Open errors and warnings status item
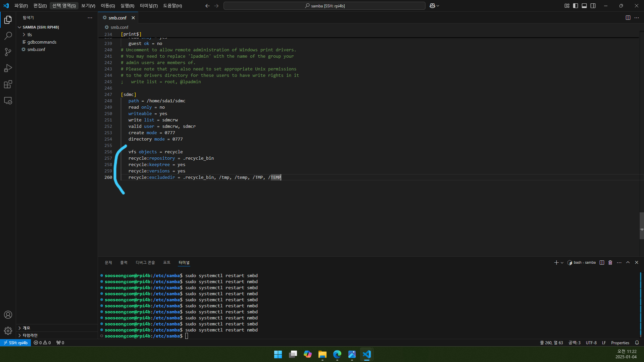 42,343
